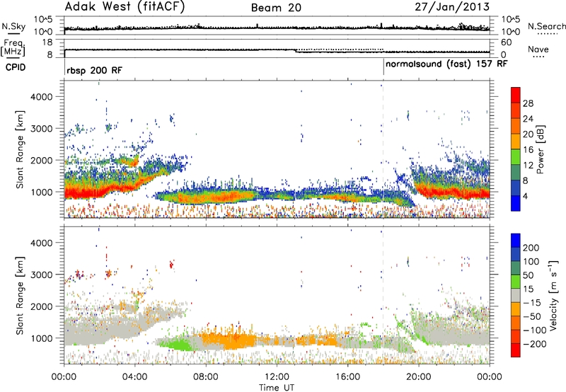
Task: Select the 'Beam 20' label
Action: pos(276,8)
